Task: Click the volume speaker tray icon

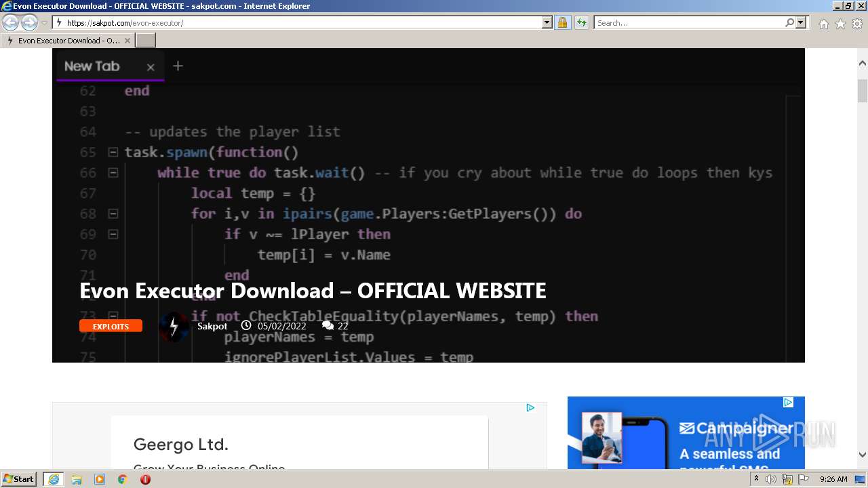Action: tap(771, 479)
